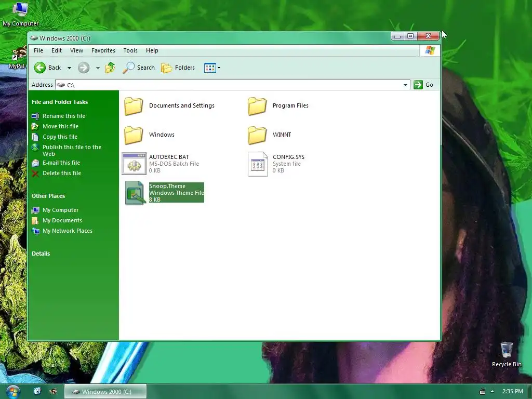
Task: Click the Snoop.Theme file name
Action: click(x=167, y=186)
